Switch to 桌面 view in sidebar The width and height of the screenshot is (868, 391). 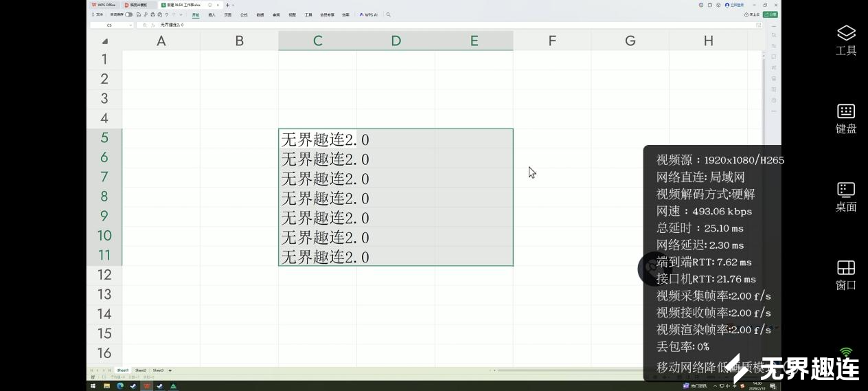pos(845,197)
